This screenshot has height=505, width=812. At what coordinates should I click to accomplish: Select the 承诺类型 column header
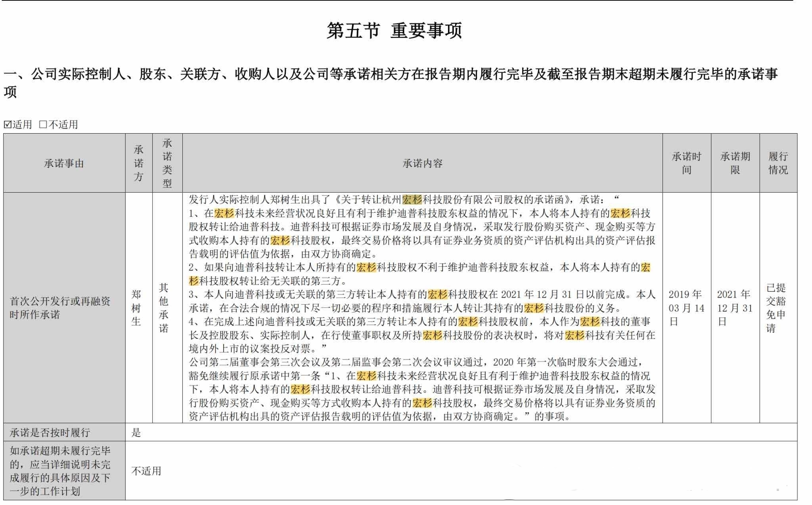click(167, 163)
